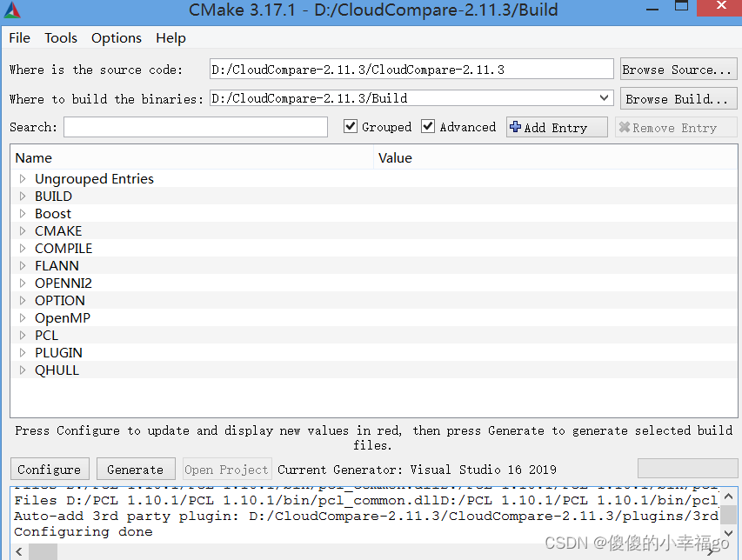742x560 pixels.
Task: Click the Add Entry button
Action: (x=557, y=127)
